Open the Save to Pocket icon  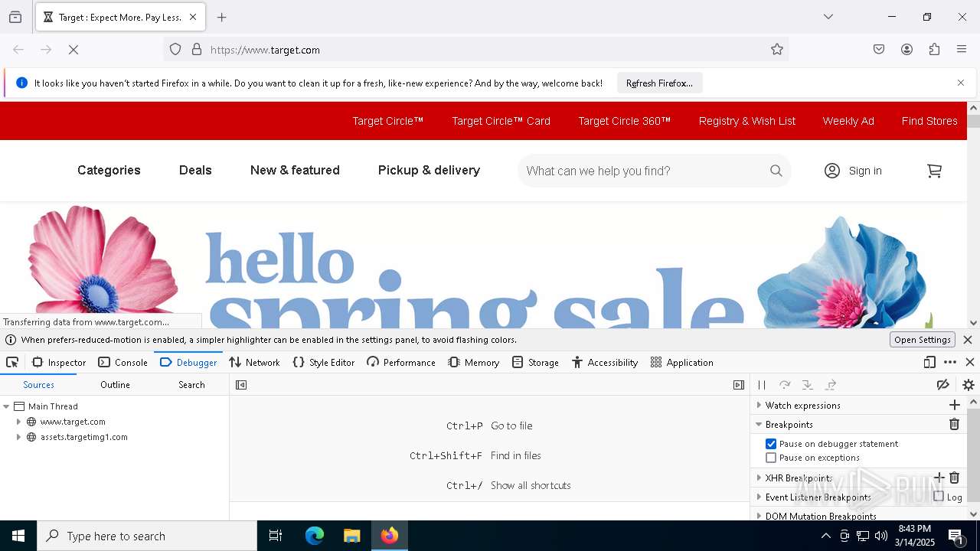coord(879,50)
